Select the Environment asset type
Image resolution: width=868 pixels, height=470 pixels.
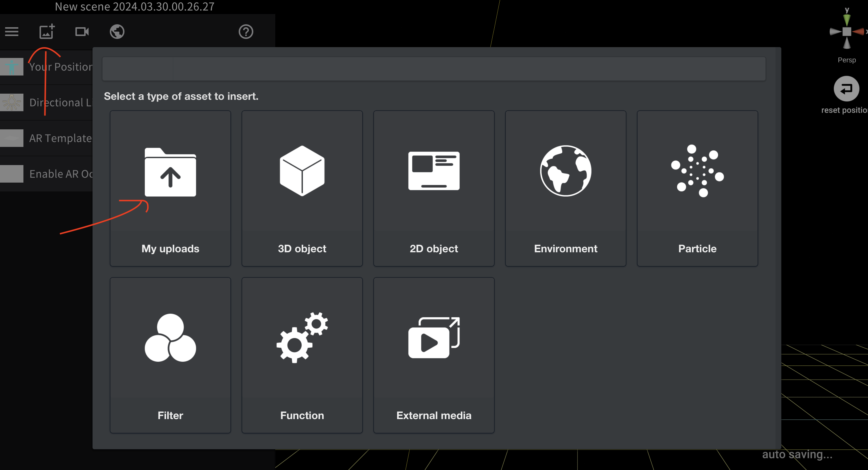pyautogui.click(x=565, y=188)
